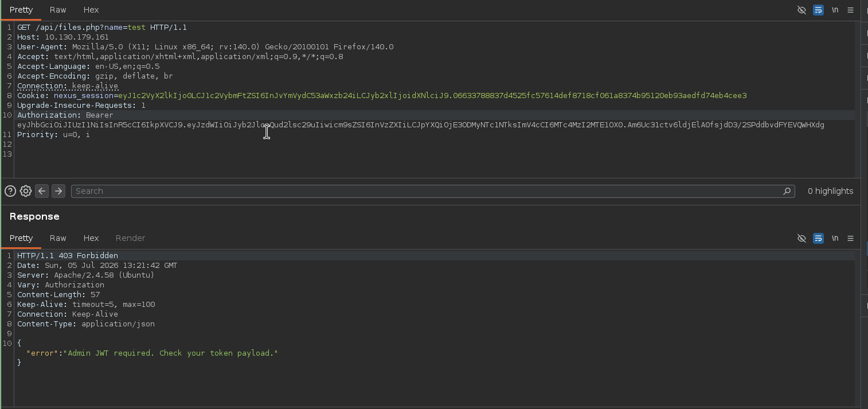The image size is (868, 409).
Task: Click line number 13 in request editor
Action: 7,154
